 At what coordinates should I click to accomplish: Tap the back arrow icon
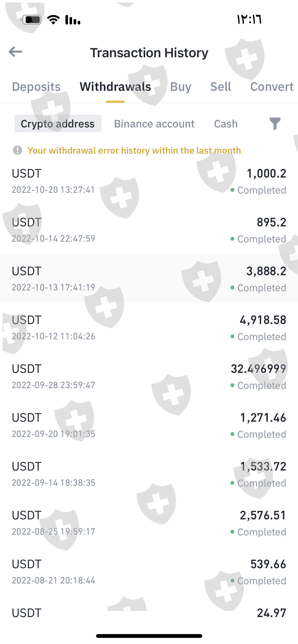coord(16,52)
